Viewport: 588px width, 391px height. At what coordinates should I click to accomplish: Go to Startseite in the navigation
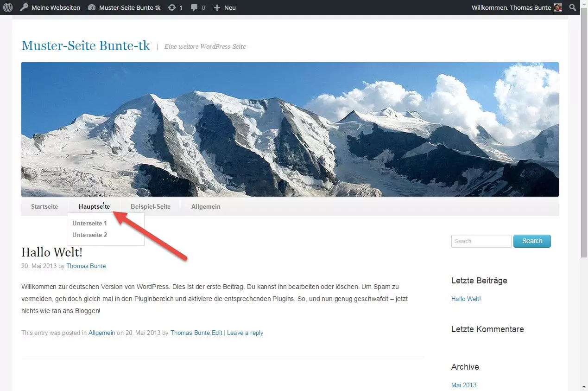coord(44,206)
